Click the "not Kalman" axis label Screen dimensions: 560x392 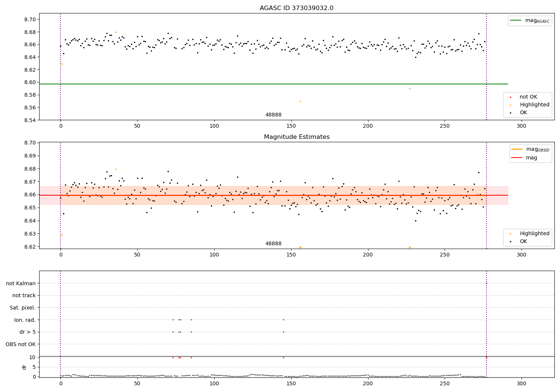tap(21, 284)
